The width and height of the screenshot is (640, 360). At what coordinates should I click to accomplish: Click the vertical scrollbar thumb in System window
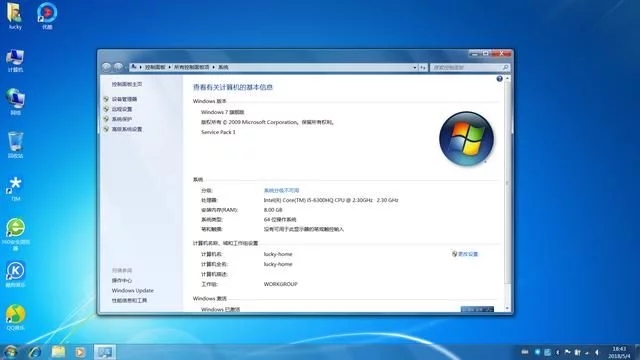pyautogui.click(x=507, y=182)
